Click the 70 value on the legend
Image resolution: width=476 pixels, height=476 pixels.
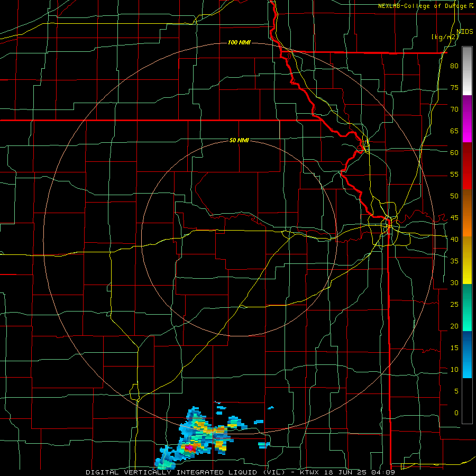coord(454,109)
